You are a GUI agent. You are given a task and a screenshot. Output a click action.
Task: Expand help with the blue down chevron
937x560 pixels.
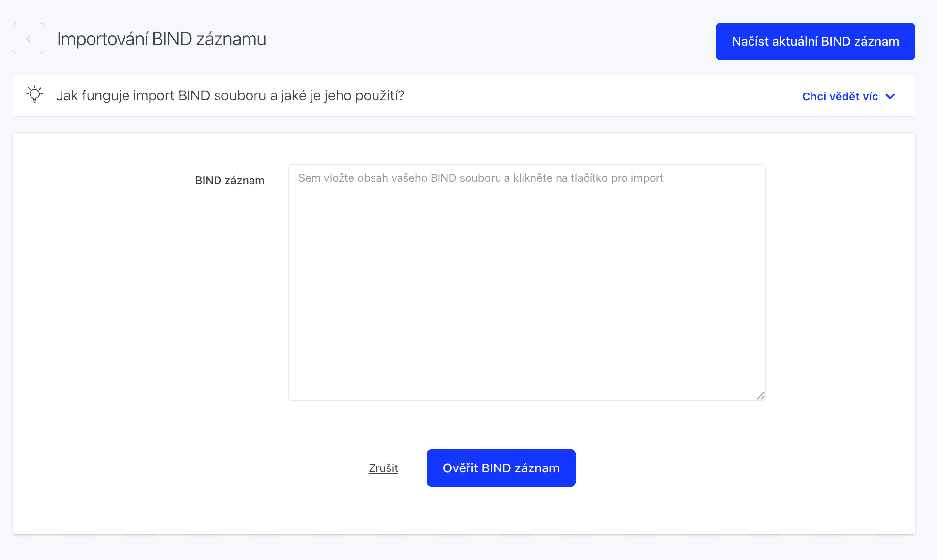pyautogui.click(x=890, y=96)
